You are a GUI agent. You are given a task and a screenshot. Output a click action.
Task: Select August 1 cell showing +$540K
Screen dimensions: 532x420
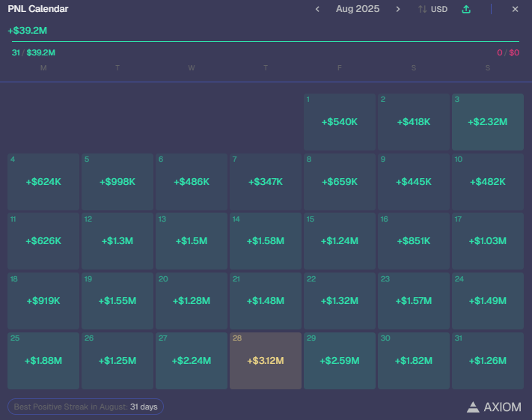click(340, 122)
